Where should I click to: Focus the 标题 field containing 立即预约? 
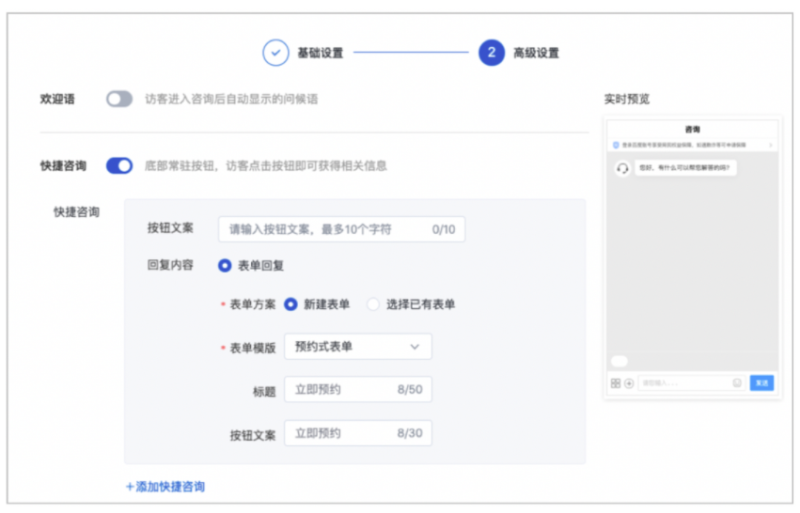pos(358,389)
